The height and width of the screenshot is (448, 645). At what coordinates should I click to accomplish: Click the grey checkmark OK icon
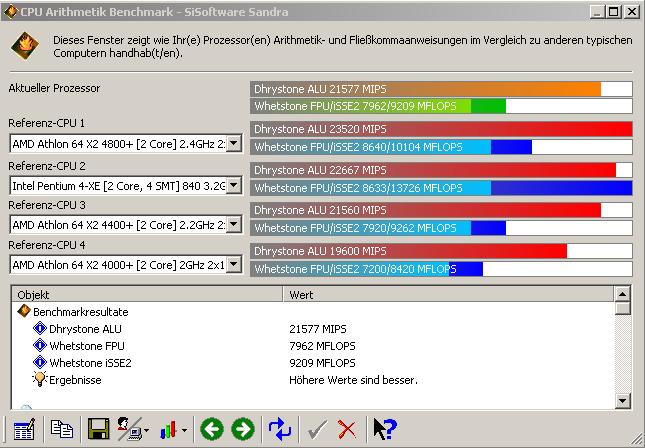[x=318, y=429]
